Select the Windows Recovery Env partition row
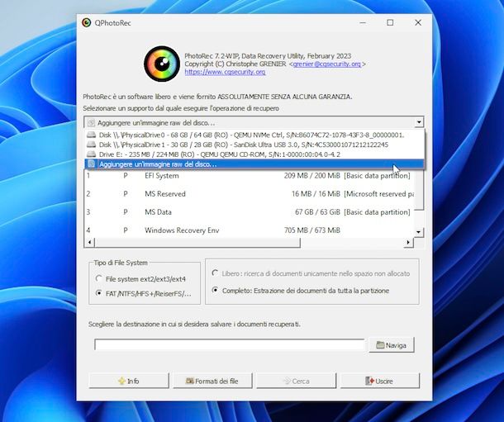504x422 pixels. (x=249, y=230)
